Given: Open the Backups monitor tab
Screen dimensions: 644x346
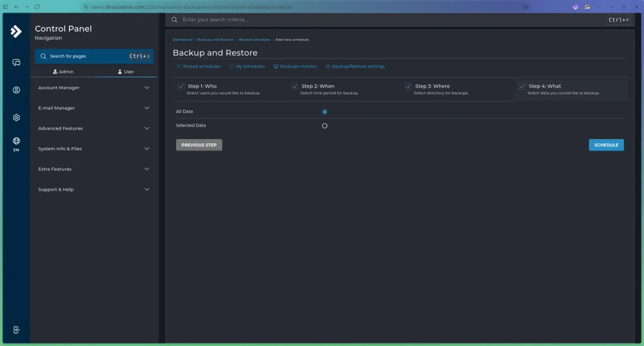Looking at the screenshot, I should tap(296, 66).
